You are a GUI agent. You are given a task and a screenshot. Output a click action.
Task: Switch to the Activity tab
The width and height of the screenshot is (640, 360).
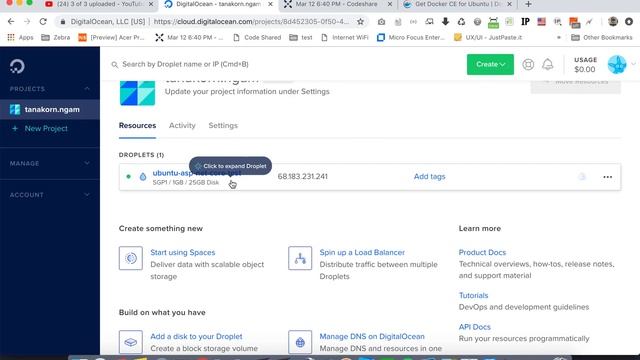(x=182, y=126)
